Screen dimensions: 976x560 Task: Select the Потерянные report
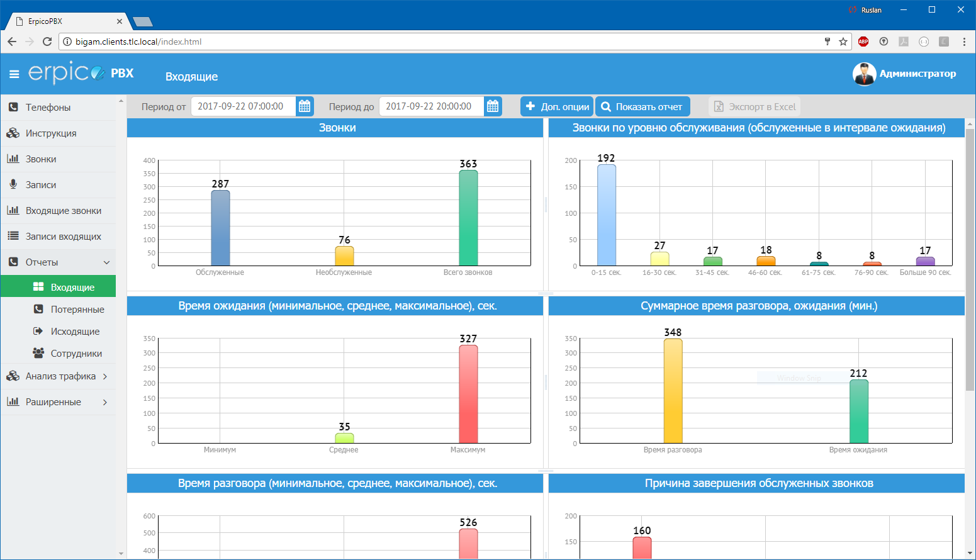pyautogui.click(x=58, y=309)
